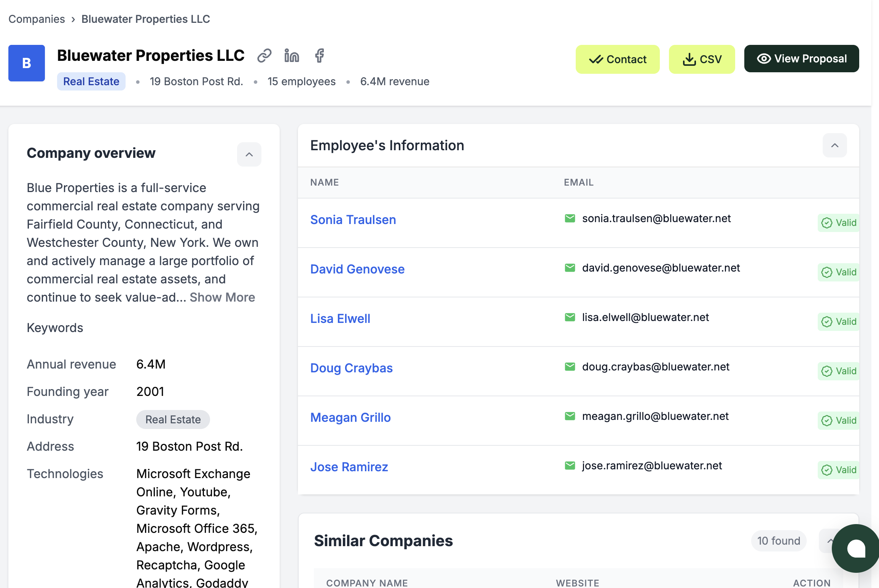Collapse the Employee's Information section
The height and width of the screenshot is (588, 879).
[x=834, y=145]
